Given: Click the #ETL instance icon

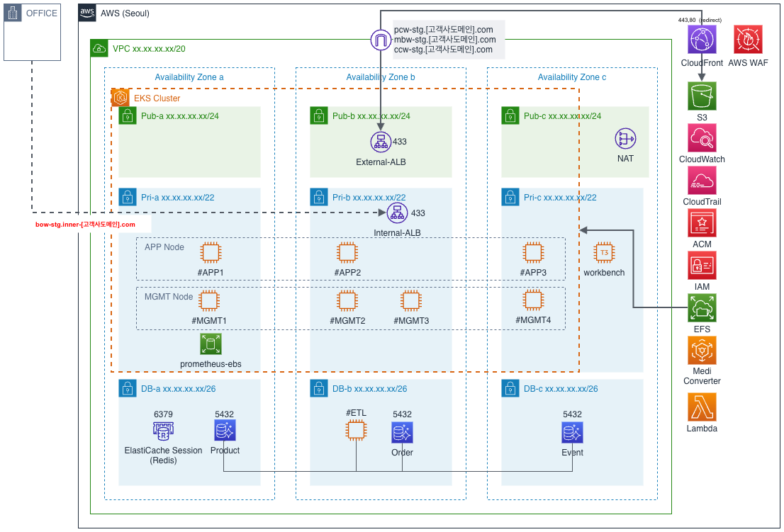Looking at the screenshot, I should click(356, 430).
